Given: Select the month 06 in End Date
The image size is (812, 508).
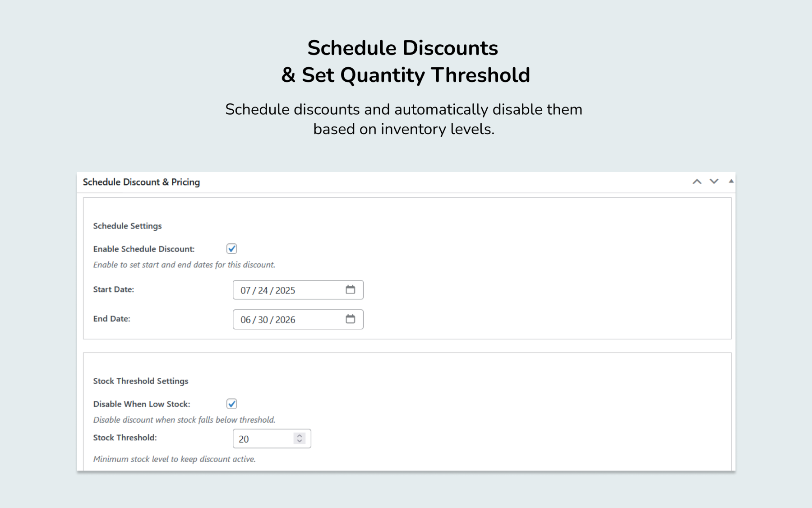Looking at the screenshot, I should click(245, 320).
